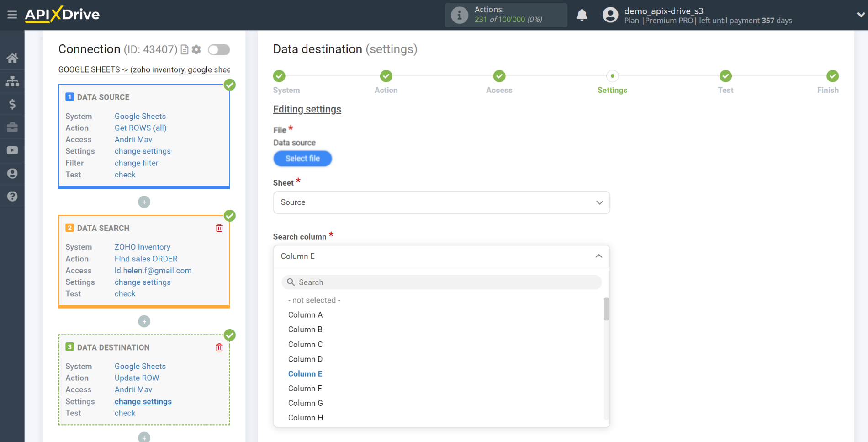Open the dollar billing icon in sidebar

[12, 104]
